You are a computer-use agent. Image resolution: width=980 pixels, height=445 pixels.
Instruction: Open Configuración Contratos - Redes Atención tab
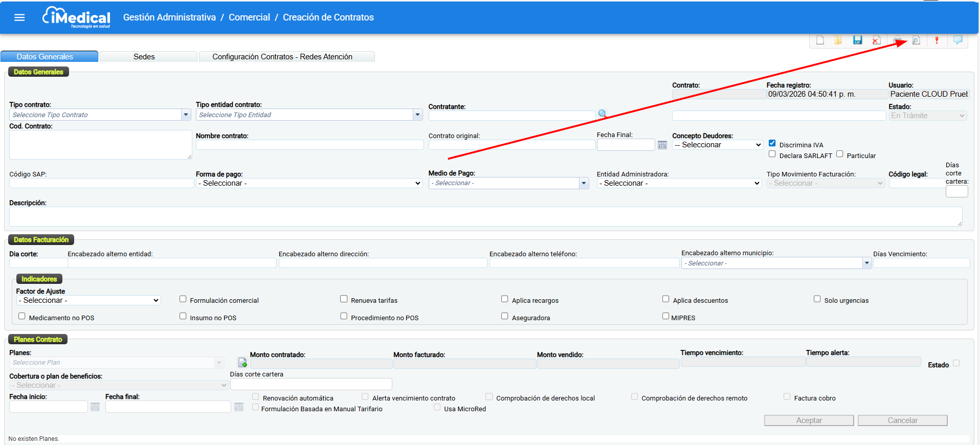[x=282, y=57]
